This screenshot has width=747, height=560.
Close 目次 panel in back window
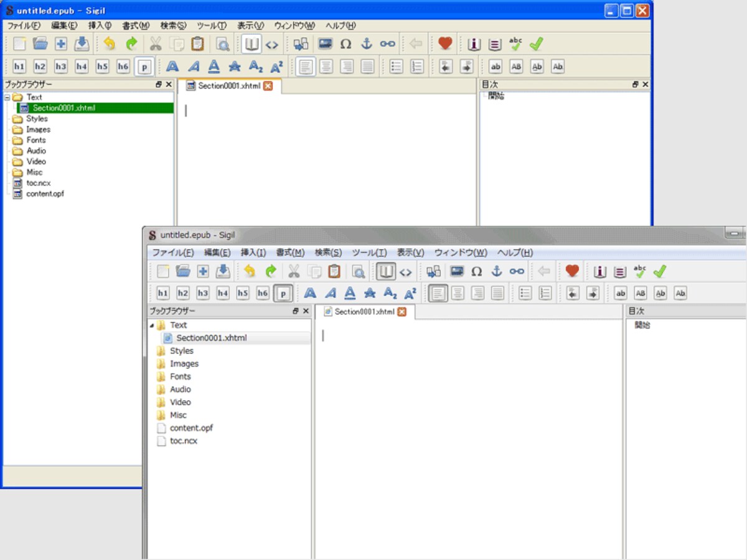point(645,84)
